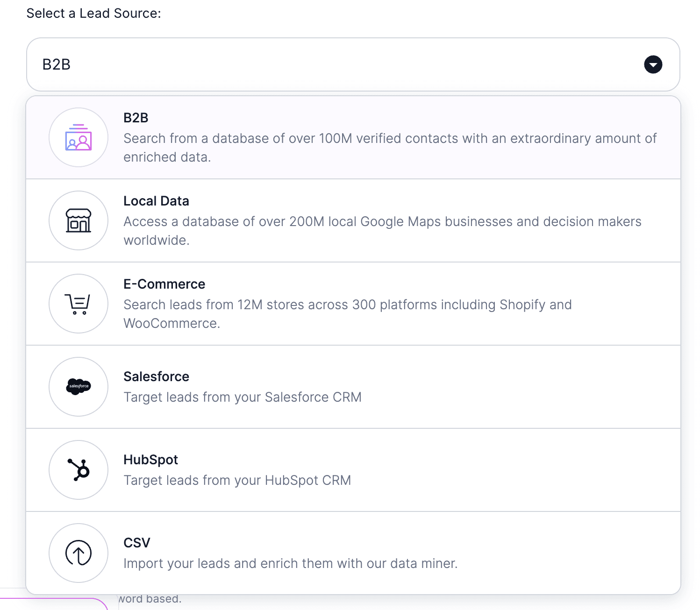The image size is (700, 610).
Task: Click the CSV upload arrow icon
Action: 78,553
